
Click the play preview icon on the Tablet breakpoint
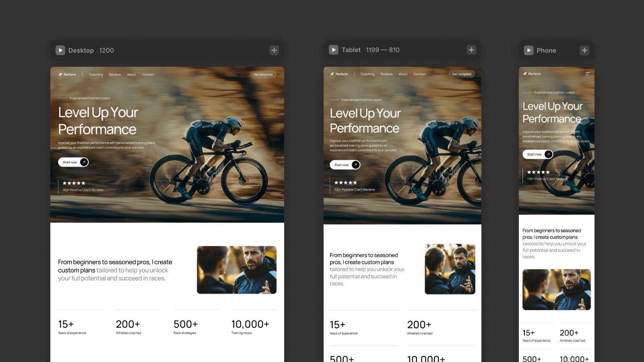click(x=334, y=49)
